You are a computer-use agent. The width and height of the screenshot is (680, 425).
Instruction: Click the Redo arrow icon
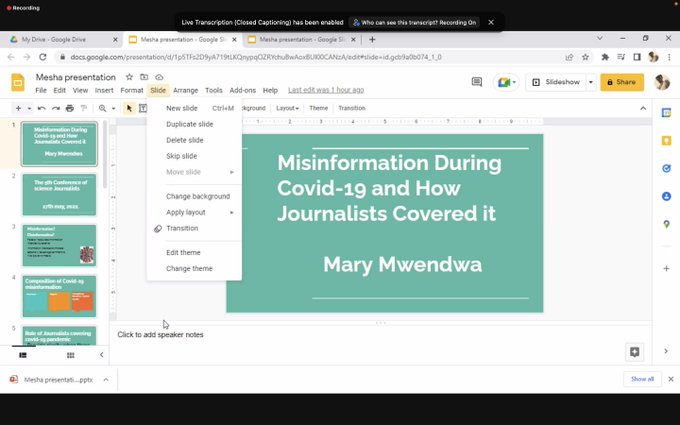[56, 108]
